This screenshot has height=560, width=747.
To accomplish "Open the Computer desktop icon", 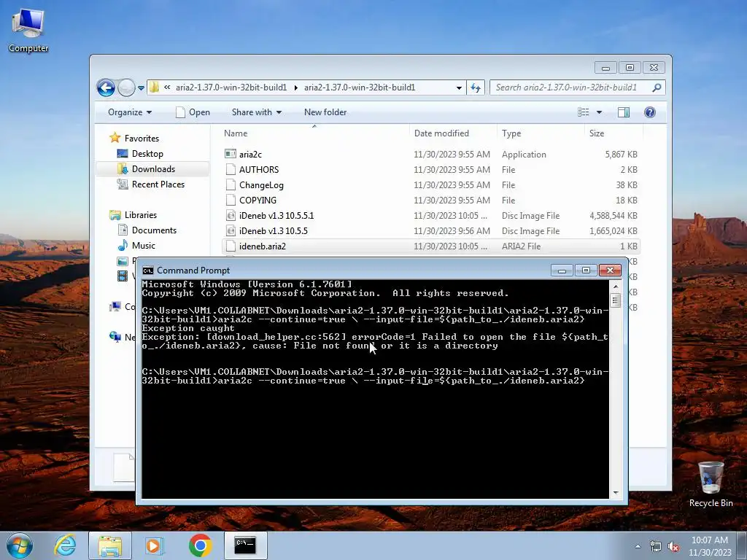I will [x=28, y=31].
